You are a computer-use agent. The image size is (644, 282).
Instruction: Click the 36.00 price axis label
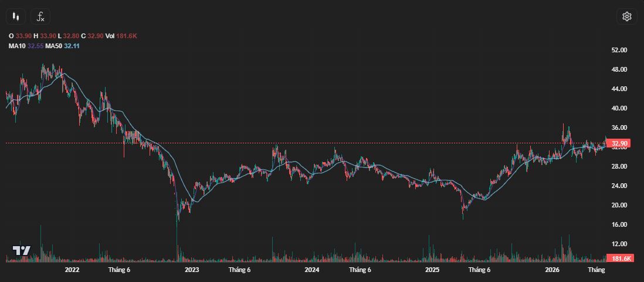point(619,127)
